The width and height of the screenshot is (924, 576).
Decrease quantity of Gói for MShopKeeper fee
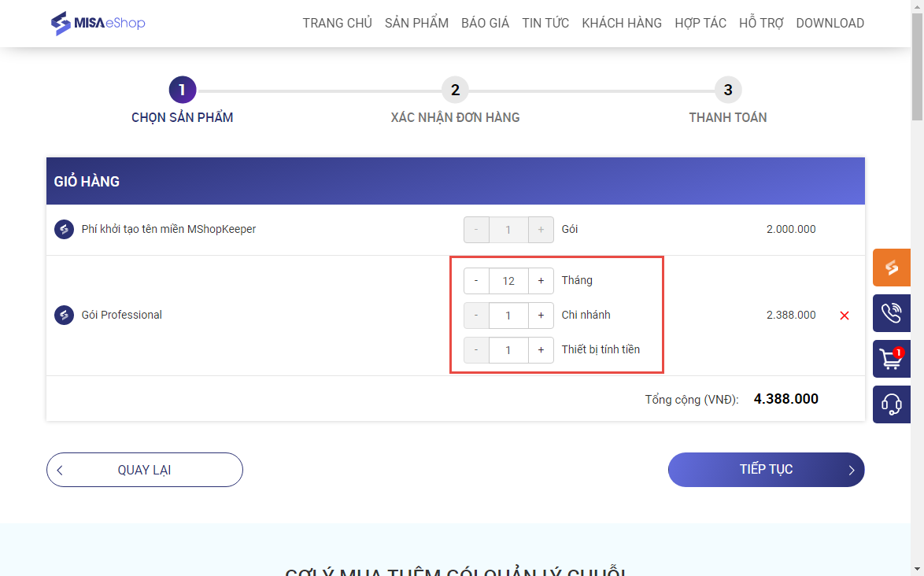pyautogui.click(x=476, y=230)
